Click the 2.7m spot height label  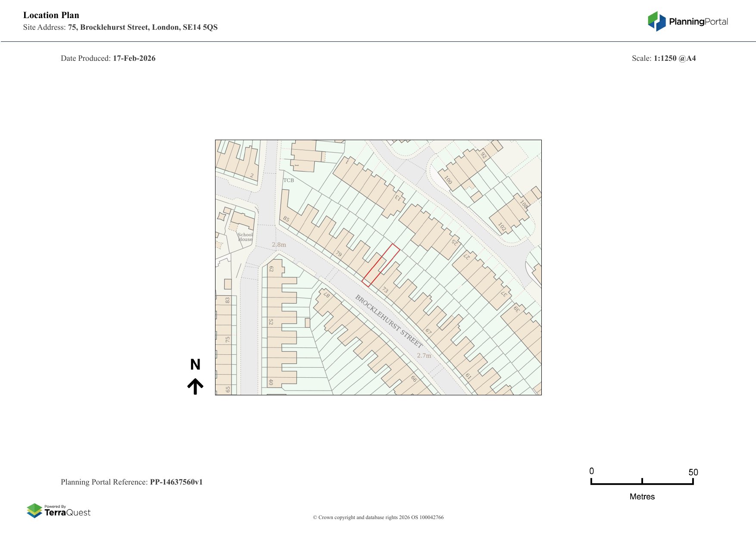click(424, 355)
